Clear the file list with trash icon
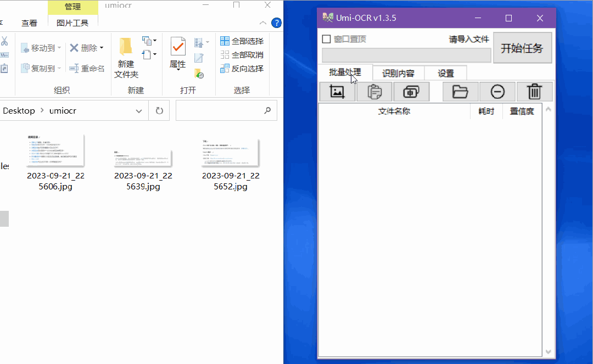The image size is (593, 364). point(534,92)
